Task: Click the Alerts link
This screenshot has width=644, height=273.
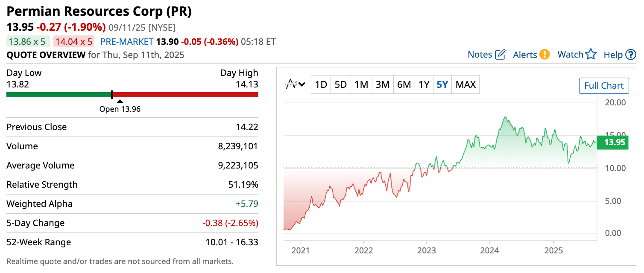Action: [x=525, y=55]
